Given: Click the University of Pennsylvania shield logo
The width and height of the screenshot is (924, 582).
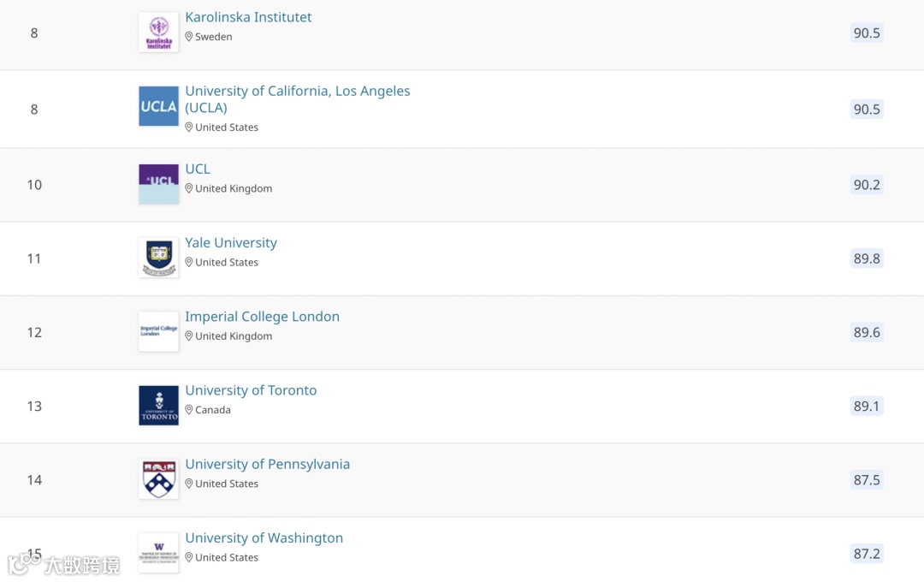Looking at the screenshot, I should pos(158,478).
